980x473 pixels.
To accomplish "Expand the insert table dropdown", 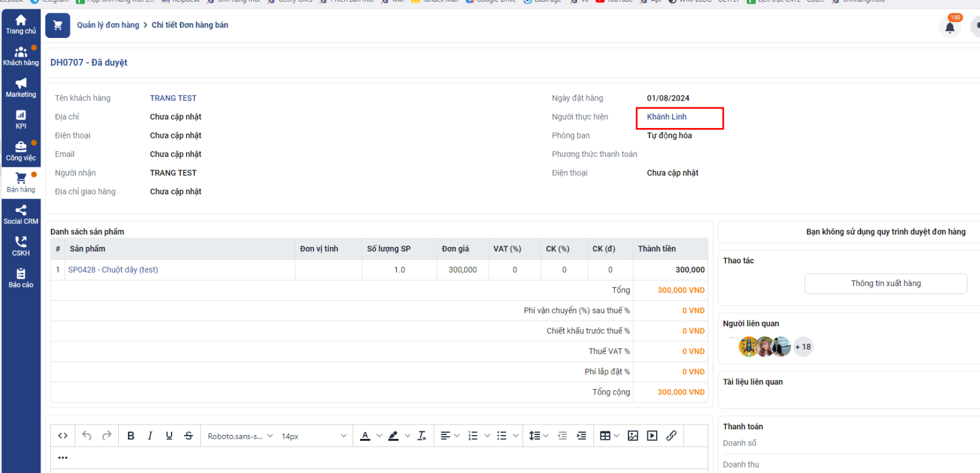I will (616, 436).
